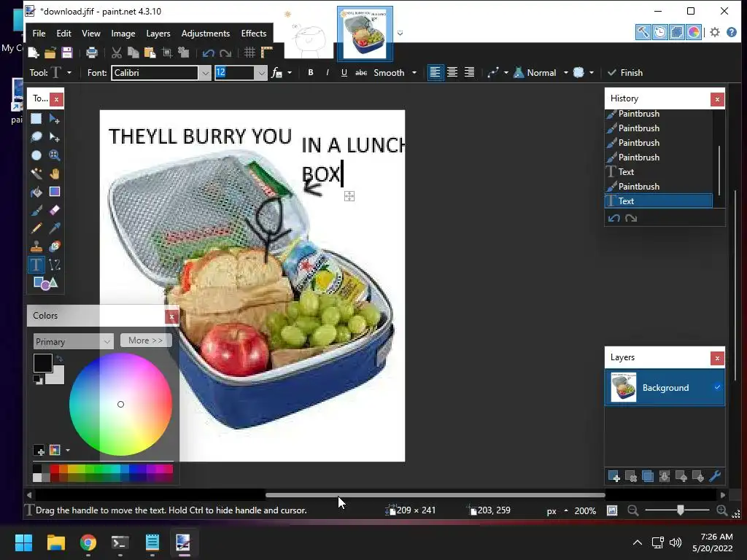
Task: Click the Undo arrow in toolbar
Action: click(x=208, y=52)
